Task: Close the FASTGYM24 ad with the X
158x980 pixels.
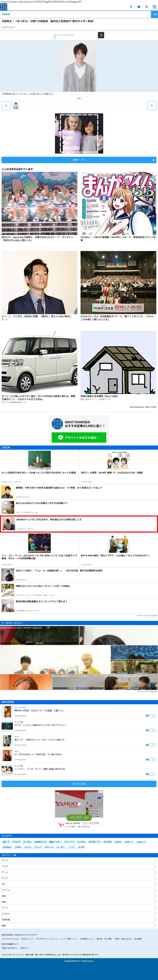Action: pos(54,38)
